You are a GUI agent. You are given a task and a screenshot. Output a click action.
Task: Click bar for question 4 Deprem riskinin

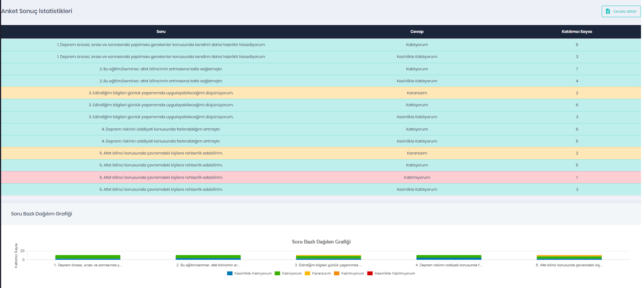point(448,257)
